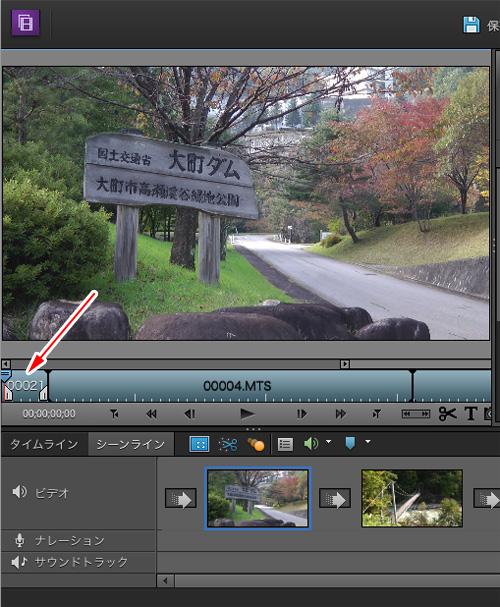
Task: Step back one frame
Action: point(190,414)
